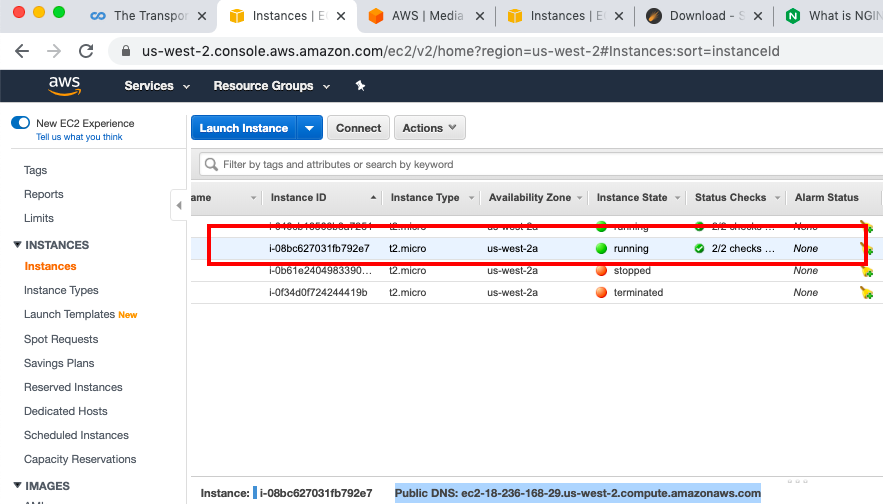The height and width of the screenshot is (504, 883).
Task: Click the orange stopped state dot
Action: click(x=601, y=270)
